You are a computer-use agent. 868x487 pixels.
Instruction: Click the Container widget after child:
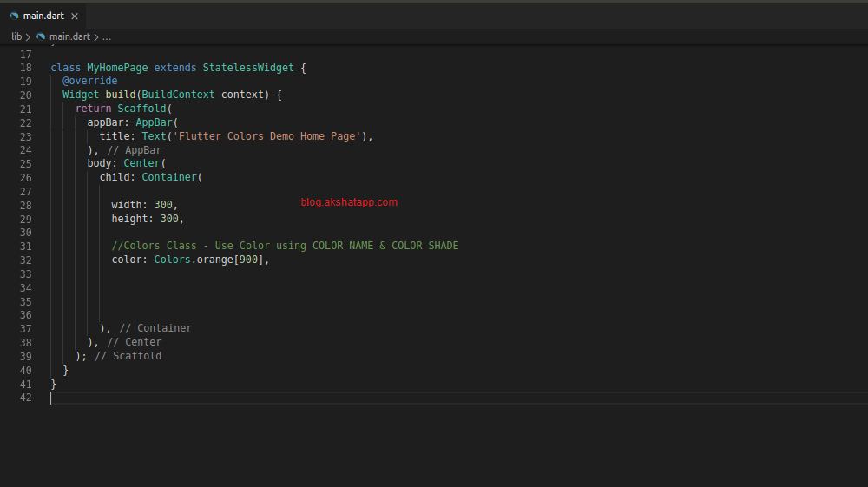169,177
